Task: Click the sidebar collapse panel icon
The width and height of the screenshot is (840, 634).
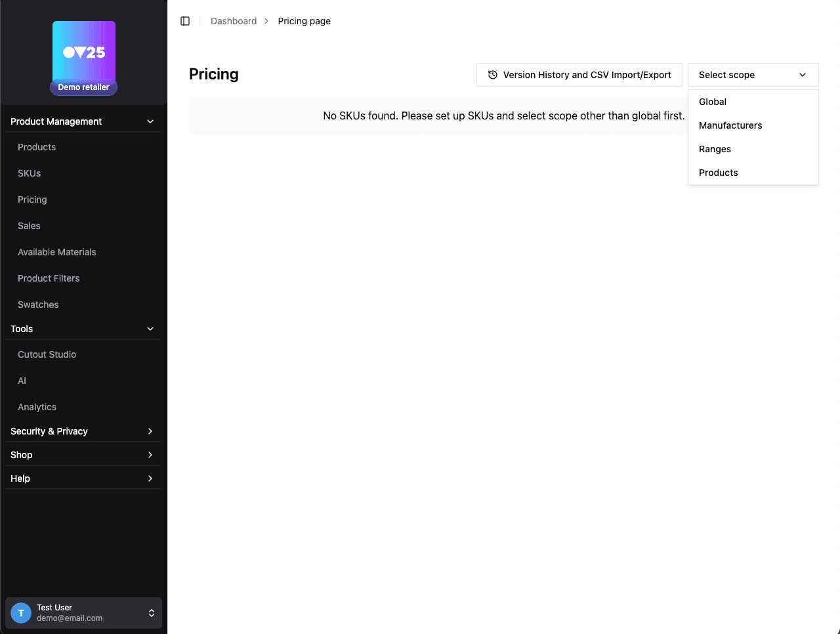Action: tap(185, 20)
